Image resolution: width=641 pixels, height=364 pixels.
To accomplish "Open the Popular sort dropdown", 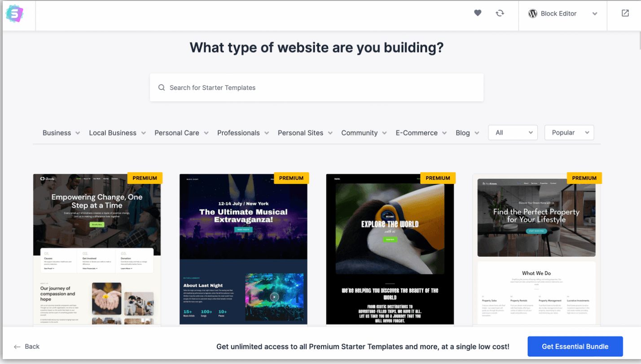I will (569, 133).
